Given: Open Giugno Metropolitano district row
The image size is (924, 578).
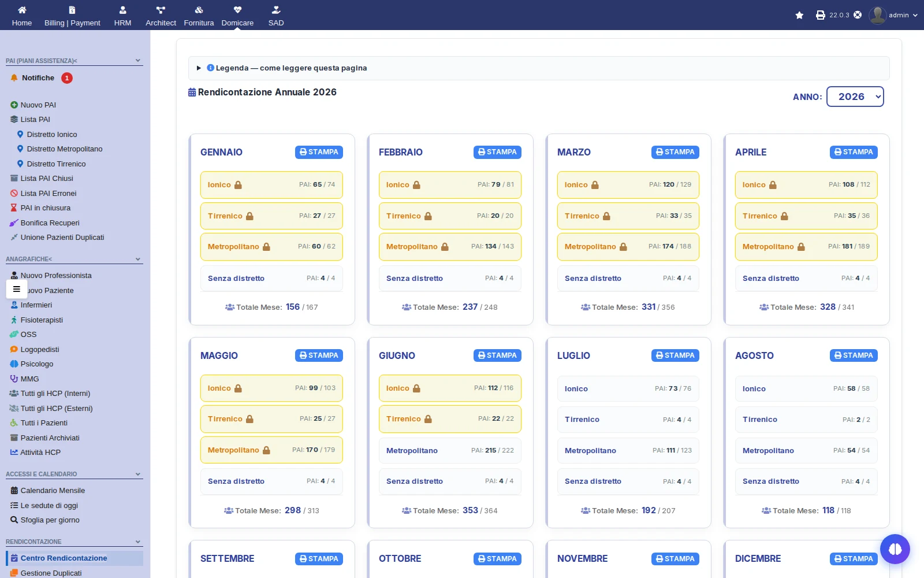Looking at the screenshot, I should pyautogui.click(x=450, y=450).
